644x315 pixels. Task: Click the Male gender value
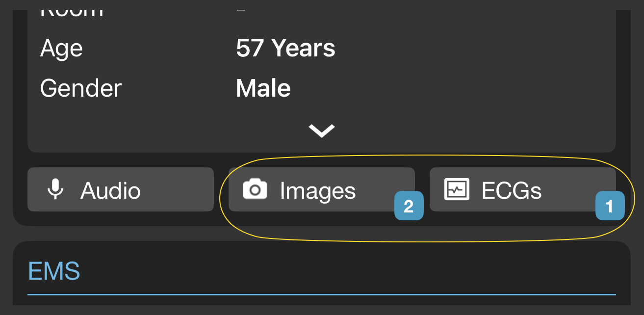(263, 89)
